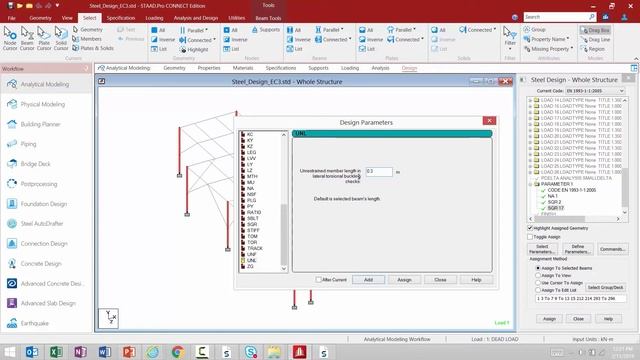The width and height of the screenshot is (640, 360).
Task: Select Supports in the Nodes group
Action: (266, 30)
